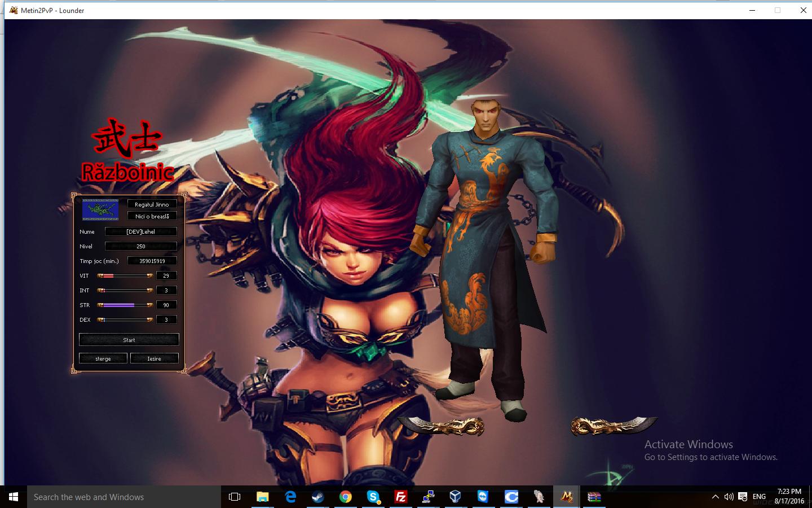Click the Metin2 icon in the title bar
Image resolution: width=812 pixels, height=508 pixels.
tap(14, 10)
